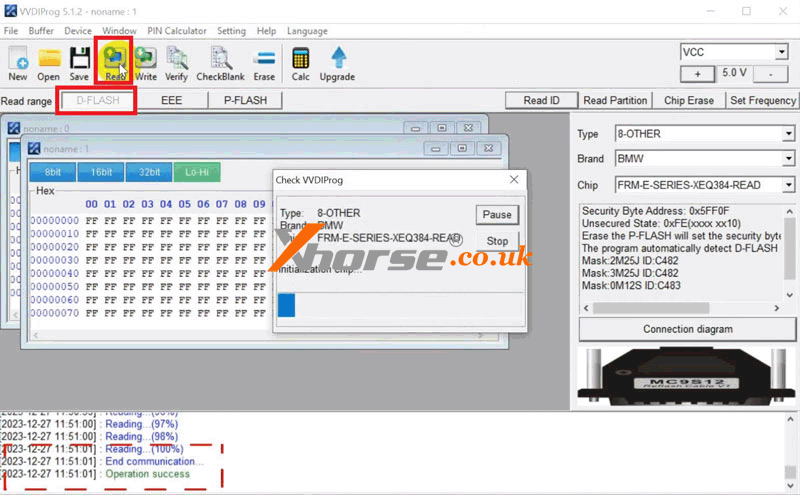Click the Verify toolbar icon

click(x=177, y=58)
